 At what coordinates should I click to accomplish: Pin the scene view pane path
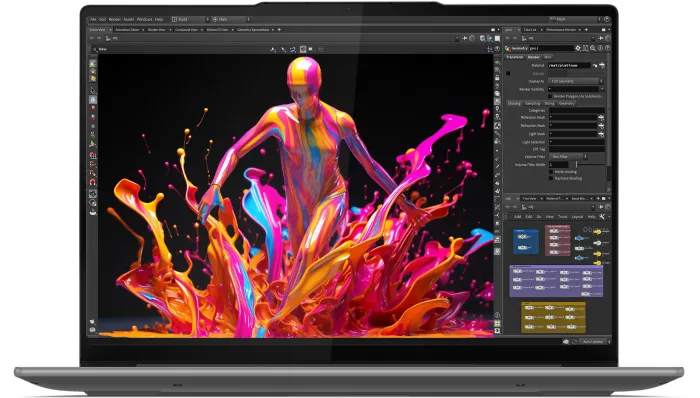tap(465, 38)
